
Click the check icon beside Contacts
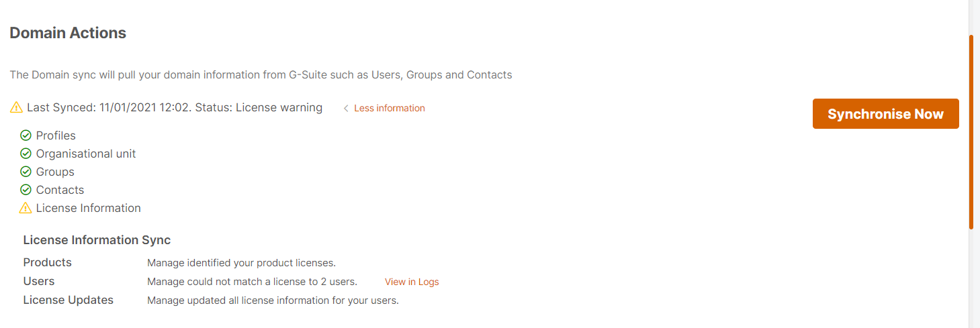(x=26, y=190)
